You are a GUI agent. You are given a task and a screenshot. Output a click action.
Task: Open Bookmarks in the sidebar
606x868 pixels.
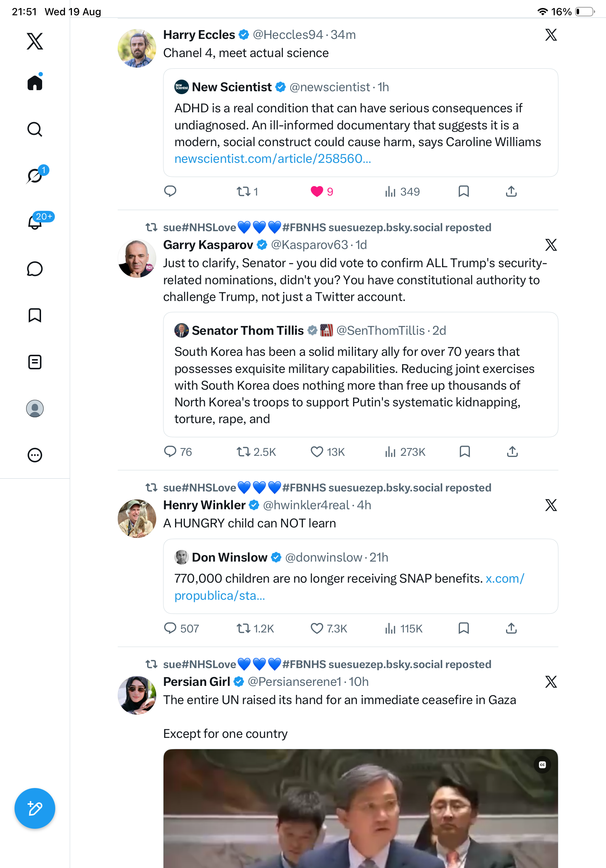(x=35, y=315)
